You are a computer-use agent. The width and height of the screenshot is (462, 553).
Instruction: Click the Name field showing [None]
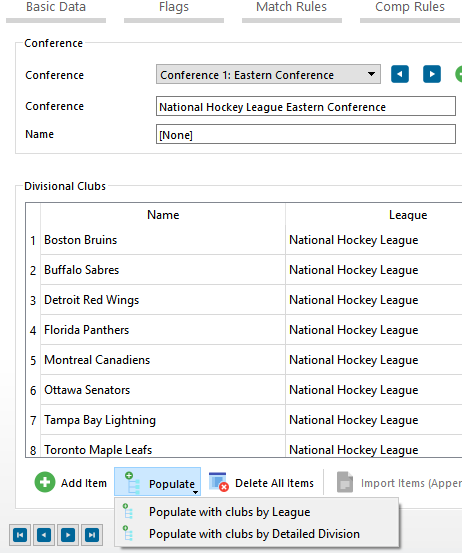tap(306, 134)
